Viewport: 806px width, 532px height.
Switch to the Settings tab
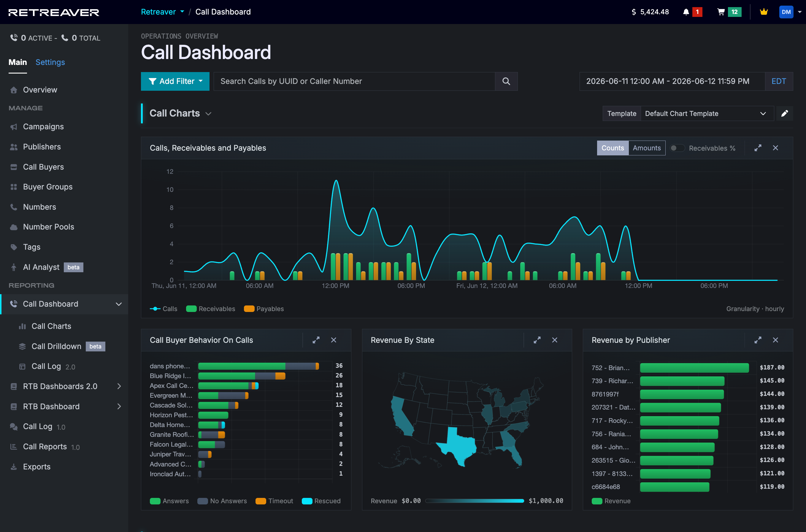[x=50, y=62]
